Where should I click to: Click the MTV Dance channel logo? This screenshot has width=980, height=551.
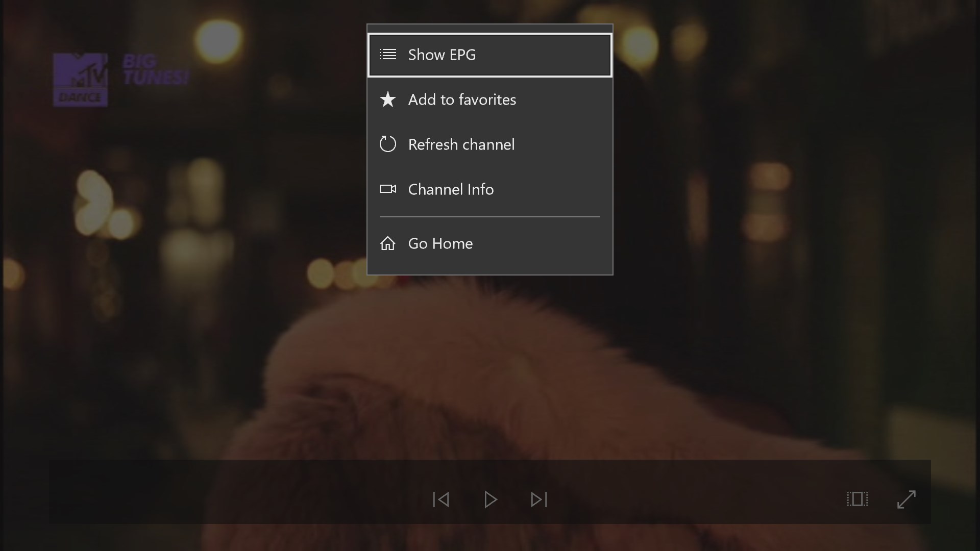(80, 79)
